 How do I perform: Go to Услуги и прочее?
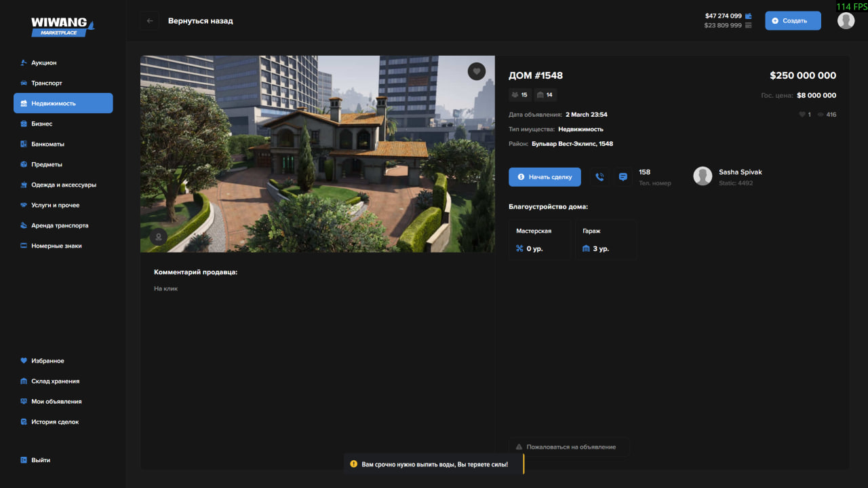click(x=56, y=205)
